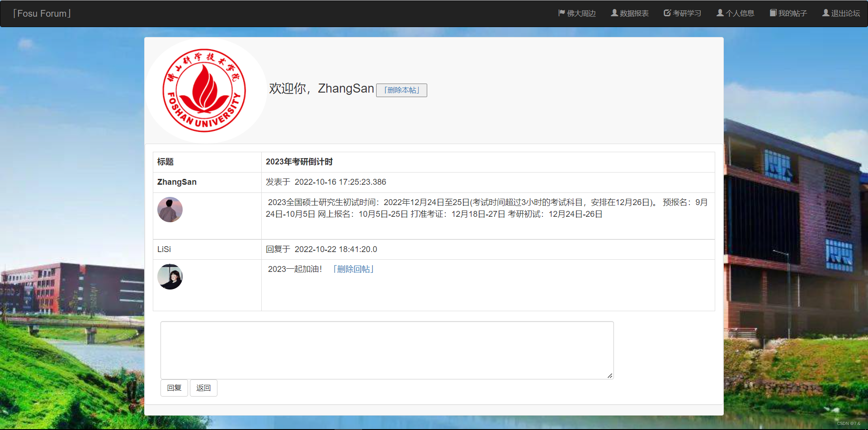Click the edit icon beside 考研学习
Screen dimensions: 868x430
(x=667, y=13)
